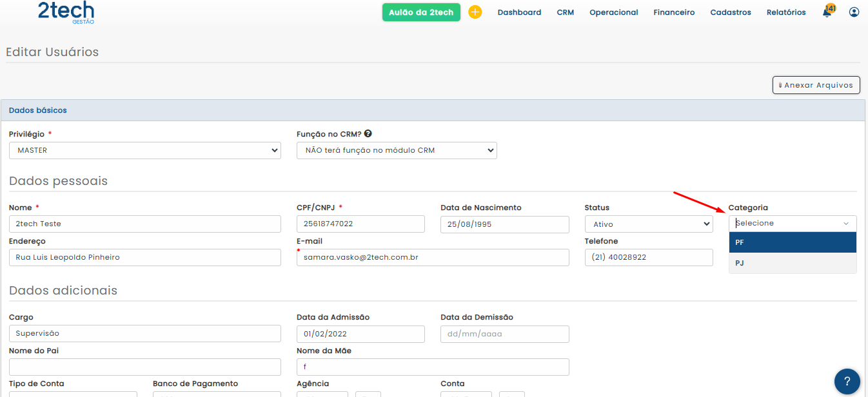Viewport: 868px width, 397px height.
Task: Open the Relatórios menu
Action: pos(786,12)
